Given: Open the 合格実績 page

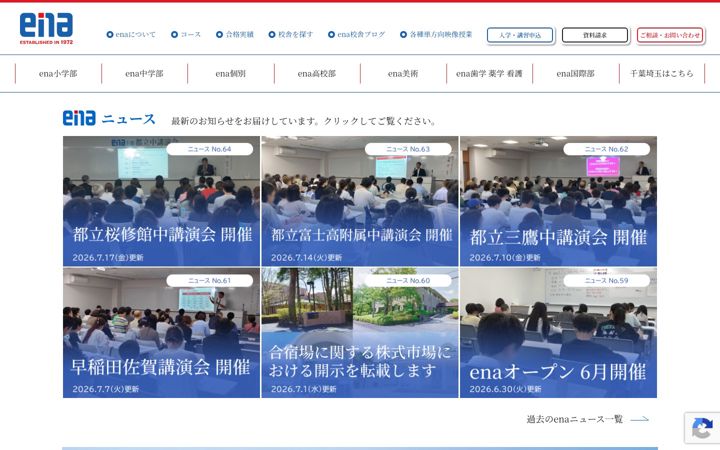Looking at the screenshot, I should (235, 34).
